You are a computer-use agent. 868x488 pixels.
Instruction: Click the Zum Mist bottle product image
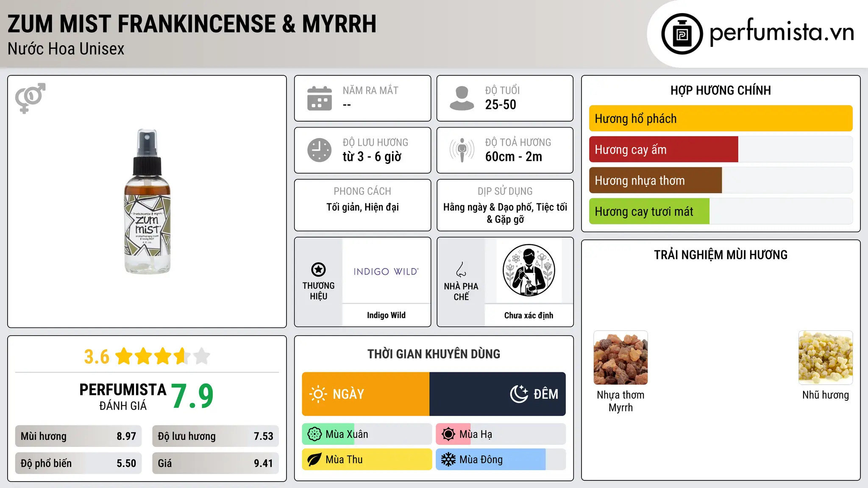coord(147,202)
